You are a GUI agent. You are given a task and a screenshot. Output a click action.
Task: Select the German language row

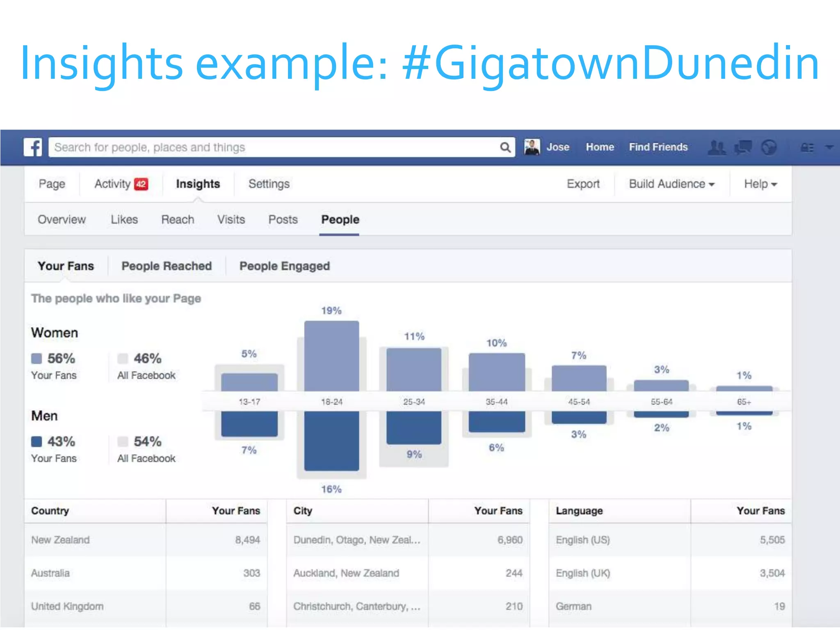click(670, 606)
